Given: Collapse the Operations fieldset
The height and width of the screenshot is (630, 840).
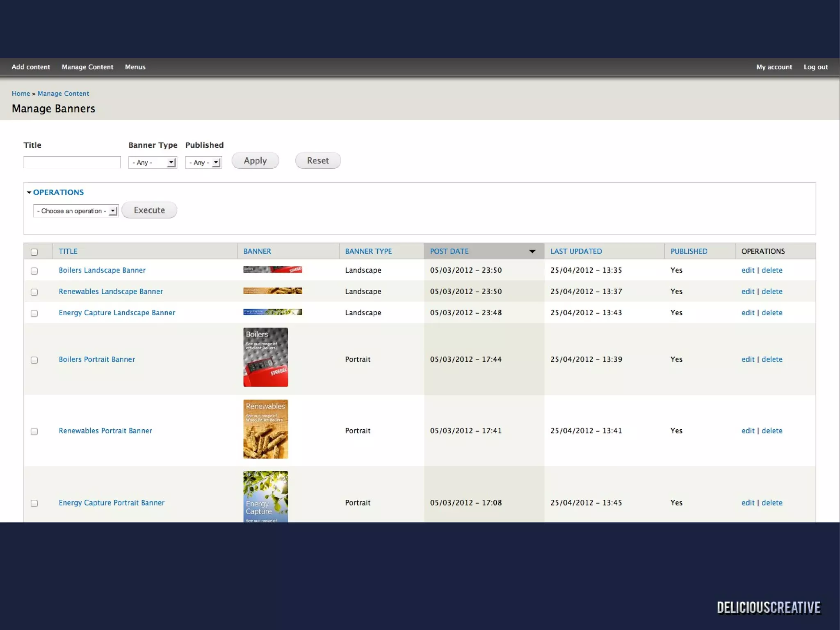Looking at the screenshot, I should (58, 192).
